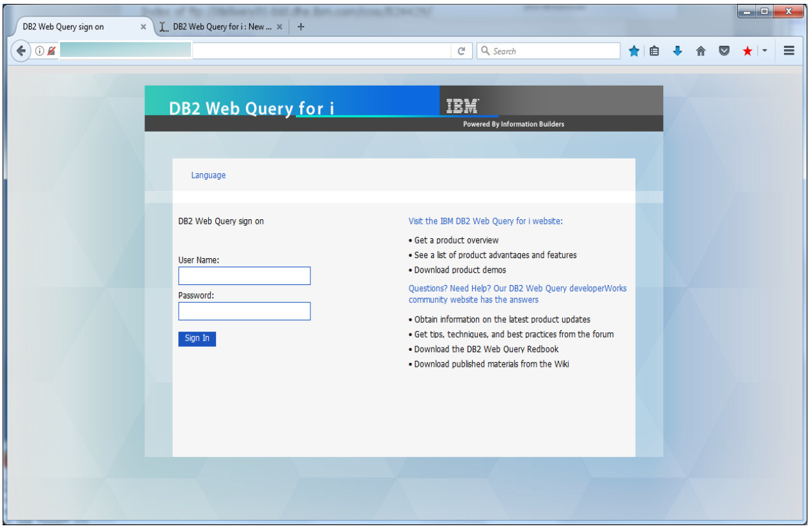Switch to the DB2 Web Query for i tab
This screenshot has width=812, height=531.
click(220, 27)
